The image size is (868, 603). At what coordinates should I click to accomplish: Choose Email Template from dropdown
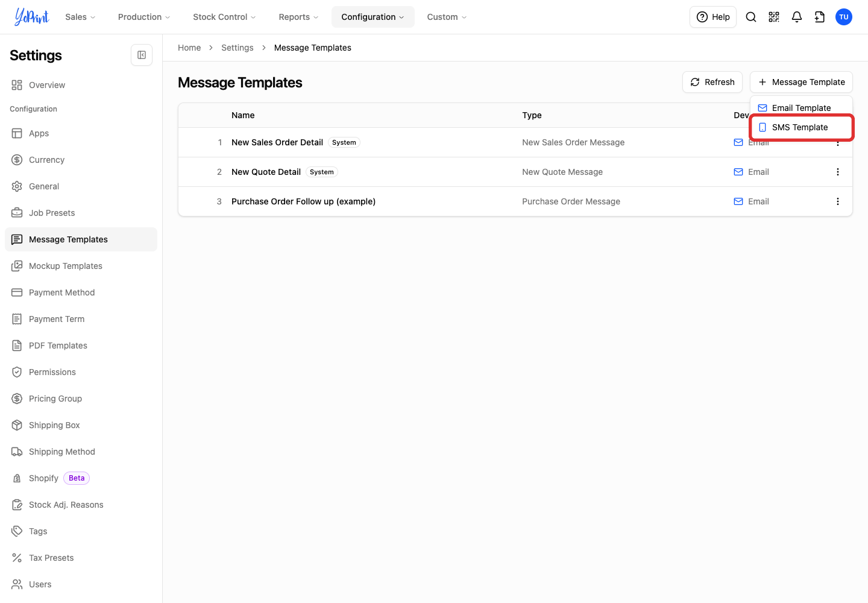coord(801,108)
